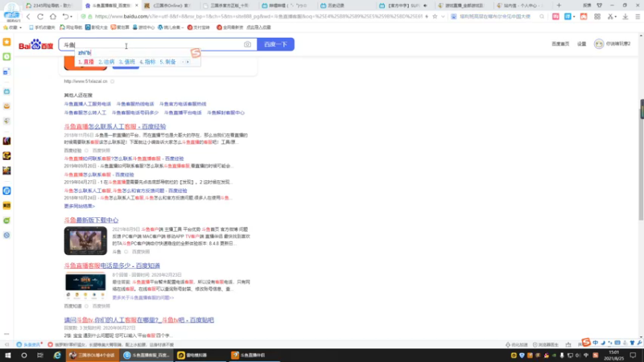
Task: Open result 斗鱼最新版下载中心
Action: point(91,220)
